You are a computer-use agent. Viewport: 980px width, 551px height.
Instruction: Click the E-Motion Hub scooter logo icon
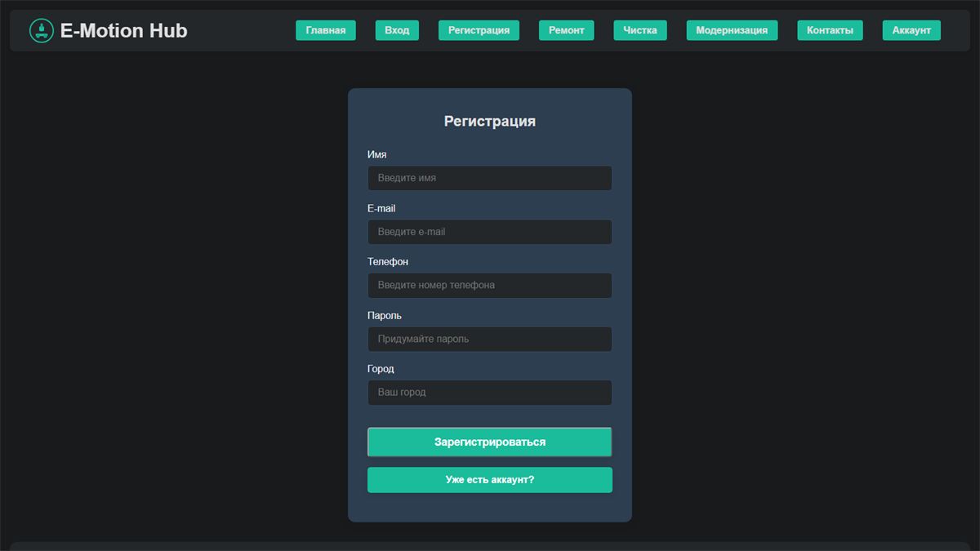pyautogui.click(x=42, y=31)
